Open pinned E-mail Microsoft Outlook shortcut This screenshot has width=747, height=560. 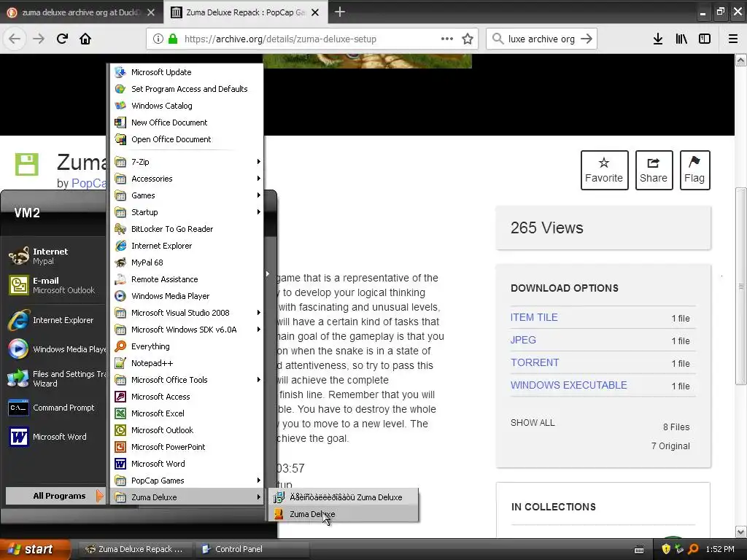[x=56, y=285]
